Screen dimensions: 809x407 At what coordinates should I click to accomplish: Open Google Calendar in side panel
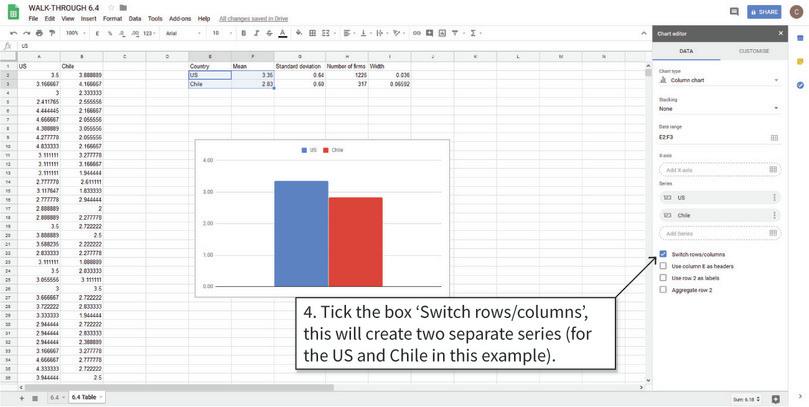pyautogui.click(x=800, y=38)
